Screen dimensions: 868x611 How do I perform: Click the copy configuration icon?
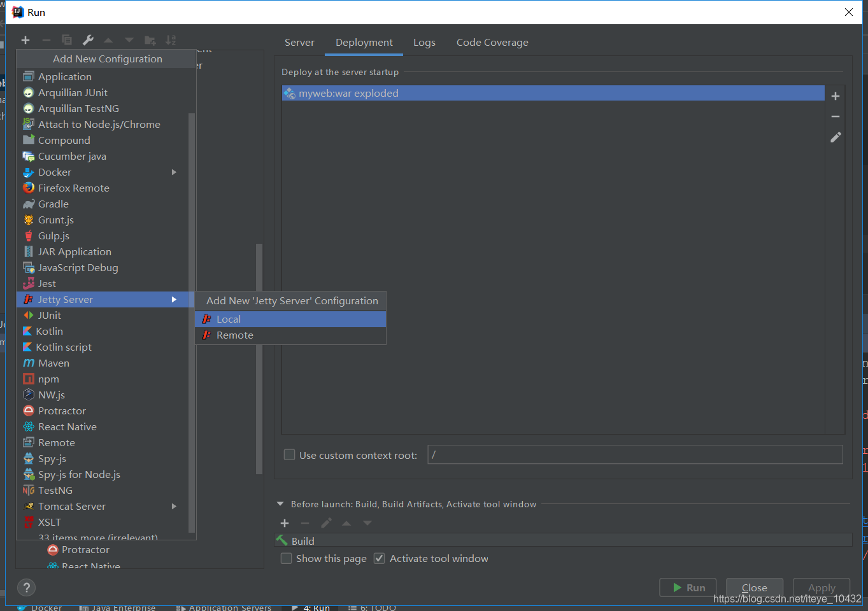tap(67, 40)
